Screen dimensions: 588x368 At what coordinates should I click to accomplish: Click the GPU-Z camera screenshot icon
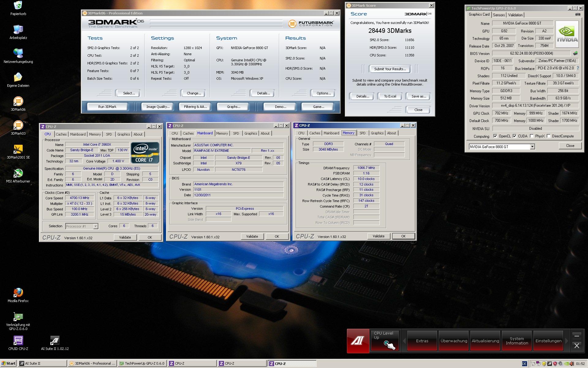pyautogui.click(x=578, y=14)
